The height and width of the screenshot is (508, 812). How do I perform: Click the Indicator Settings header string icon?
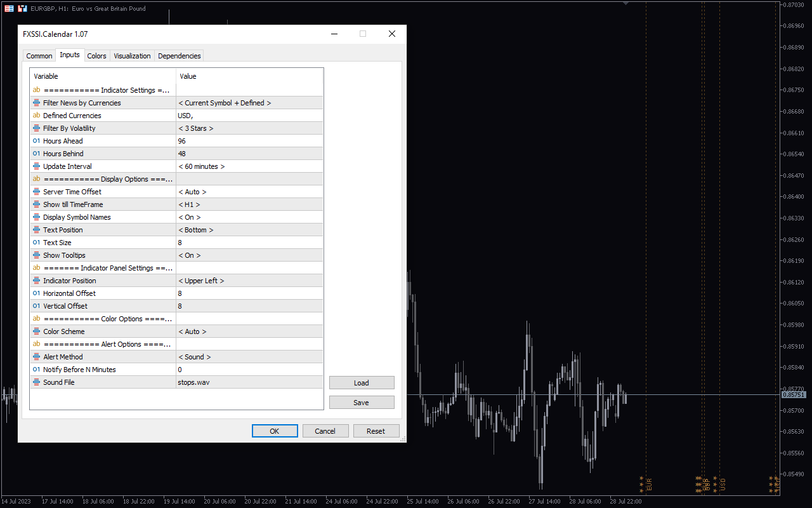coord(36,90)
